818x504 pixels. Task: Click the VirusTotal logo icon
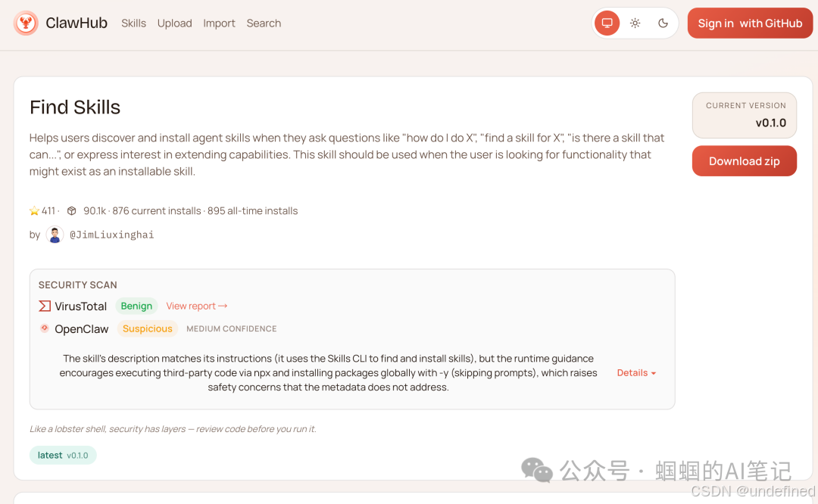(45, 306)
